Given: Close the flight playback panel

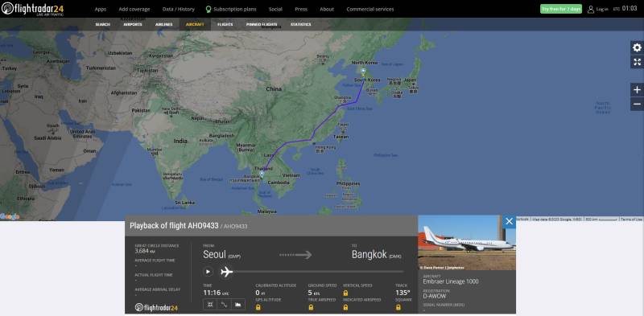Looking at the screenshot, I should click(510, 222).
